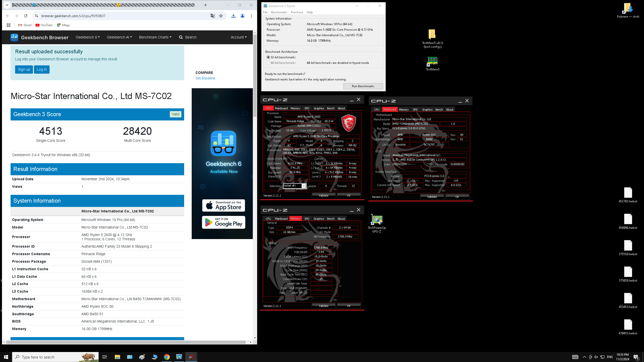Expand the Account dropdown
644x362 pixels.
(x=239, y=37)
